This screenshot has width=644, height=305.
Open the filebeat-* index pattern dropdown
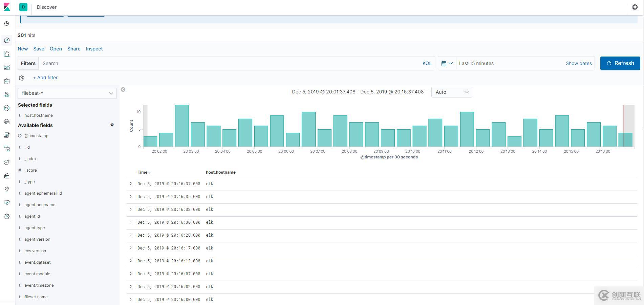tap(67, 93)
